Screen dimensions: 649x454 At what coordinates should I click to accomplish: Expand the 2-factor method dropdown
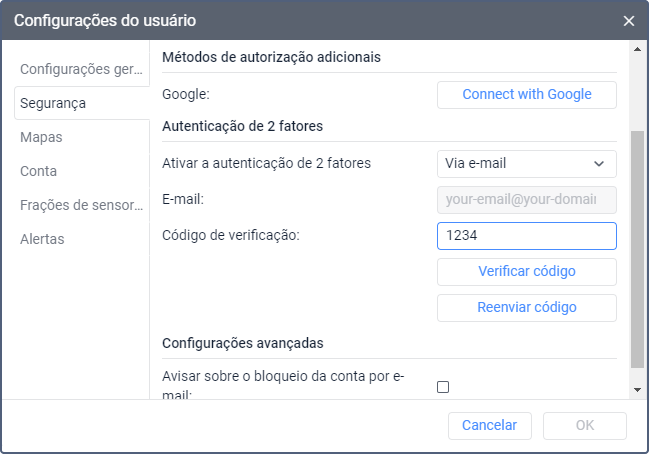coord(526,163)
